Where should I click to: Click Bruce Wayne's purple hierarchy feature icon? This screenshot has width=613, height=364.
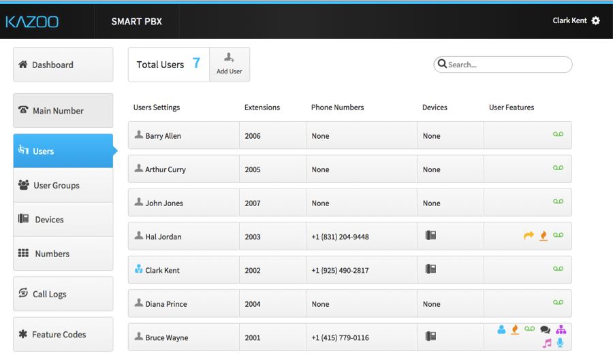point(561,329)
